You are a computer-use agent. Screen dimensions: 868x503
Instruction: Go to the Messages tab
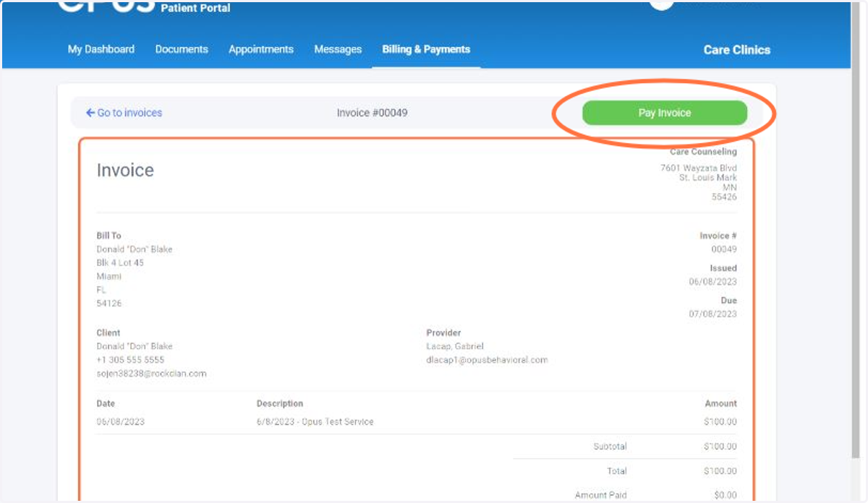click(338, 49)
